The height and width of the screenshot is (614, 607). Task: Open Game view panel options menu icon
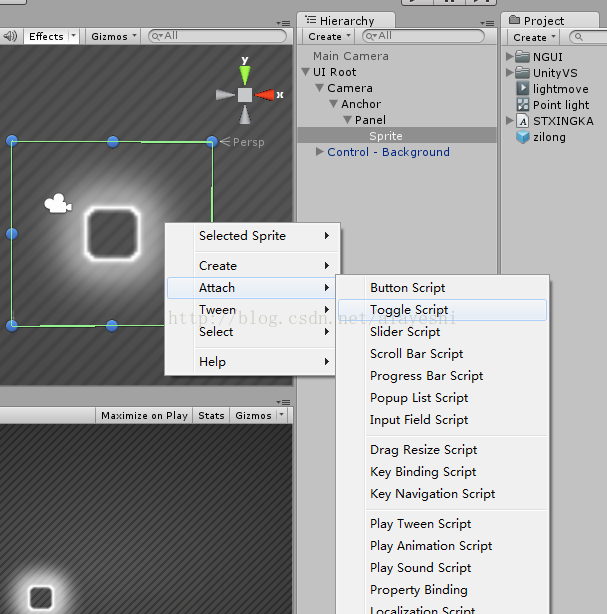click(x=283, y=402)
